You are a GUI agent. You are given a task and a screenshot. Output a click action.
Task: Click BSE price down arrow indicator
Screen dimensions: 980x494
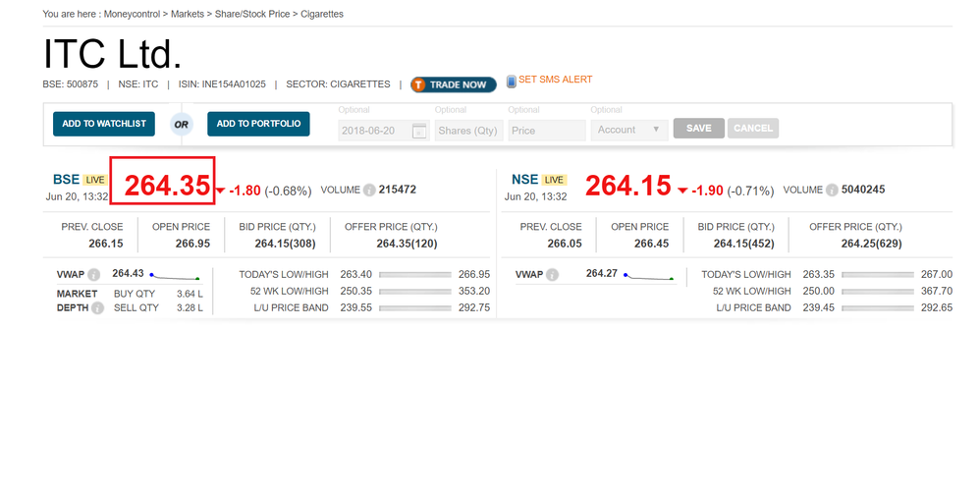[x=220, y=191]
